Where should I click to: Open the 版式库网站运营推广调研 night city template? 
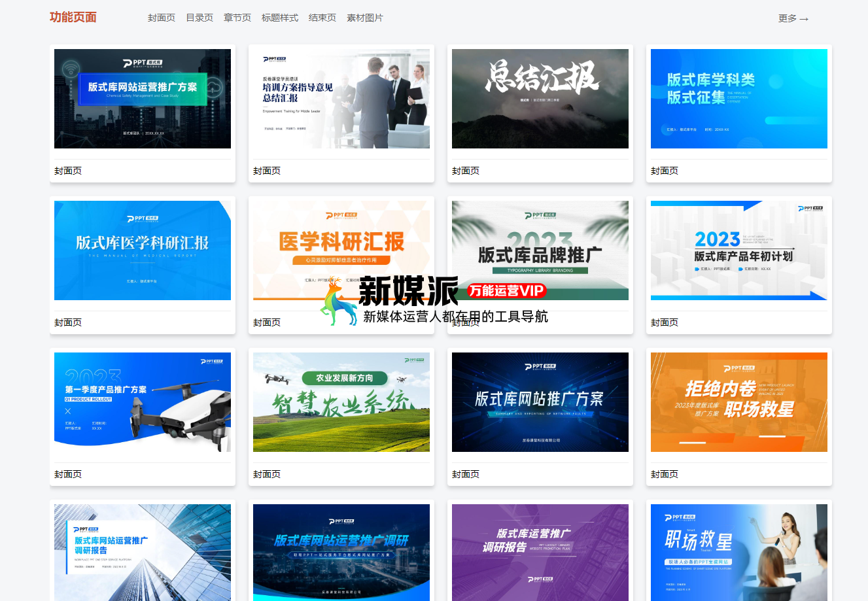(341, 553)
